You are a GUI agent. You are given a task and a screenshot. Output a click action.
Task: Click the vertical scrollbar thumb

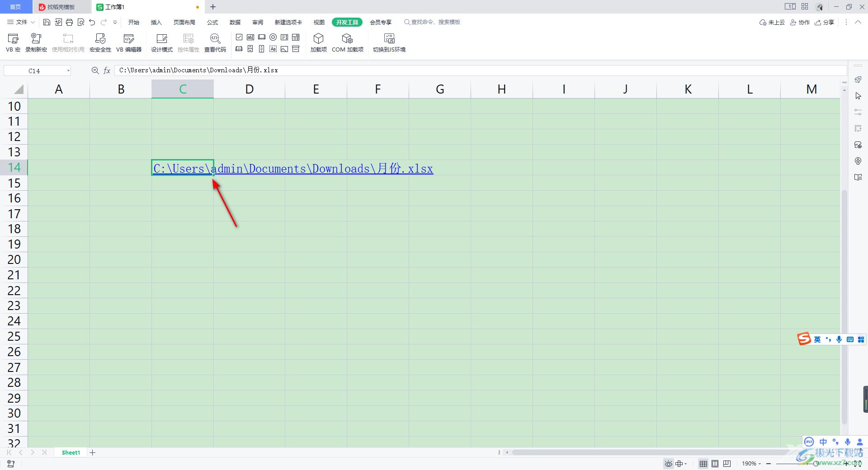click(x=844, y=307)
